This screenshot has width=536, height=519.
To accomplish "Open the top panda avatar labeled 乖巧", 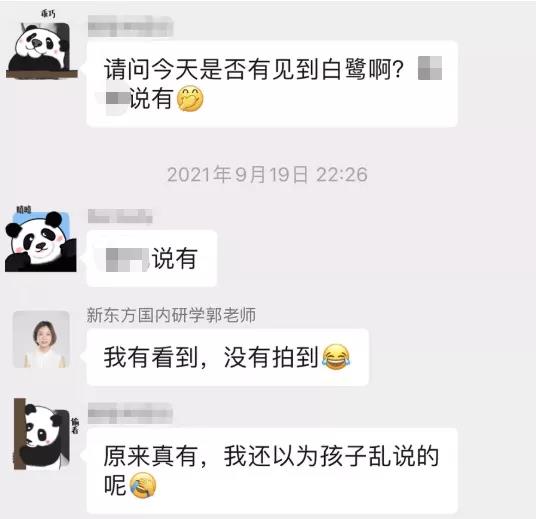I will click(42, 44).
